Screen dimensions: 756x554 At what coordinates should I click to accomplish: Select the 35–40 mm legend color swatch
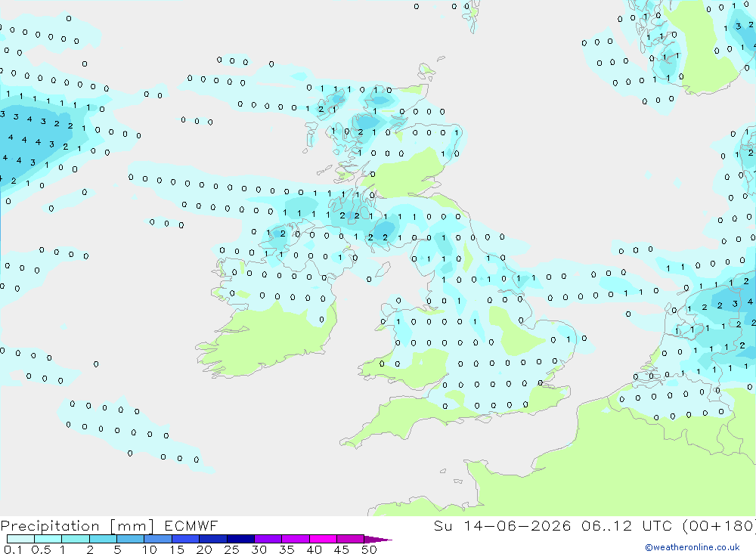[x=296, y=539]
